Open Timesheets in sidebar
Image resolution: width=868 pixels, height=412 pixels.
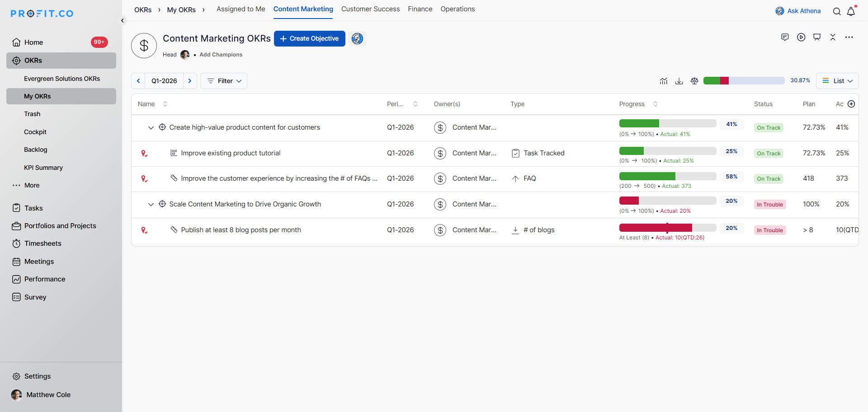pyautogui.click(x=37, y=243)
